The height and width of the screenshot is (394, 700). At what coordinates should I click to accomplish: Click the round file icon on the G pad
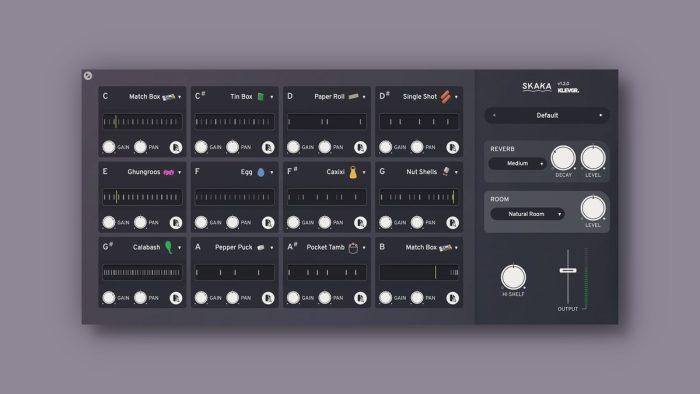point(452,223)
